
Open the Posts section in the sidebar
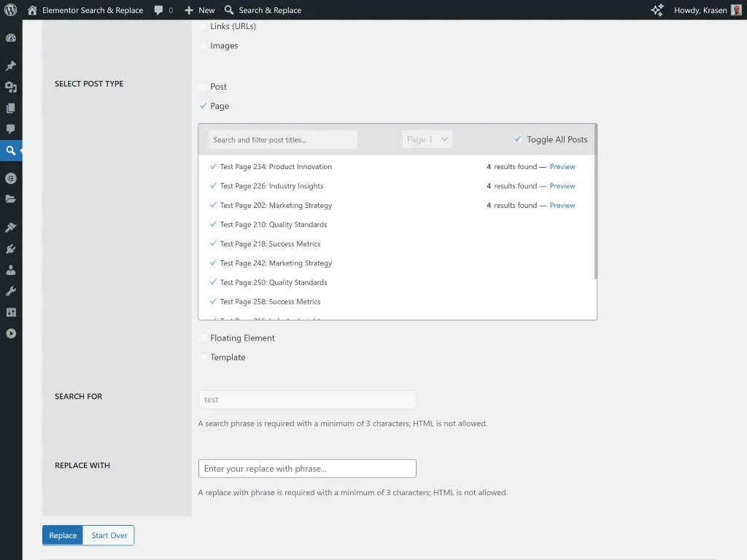pyautogui.click(x=12, y=66)
